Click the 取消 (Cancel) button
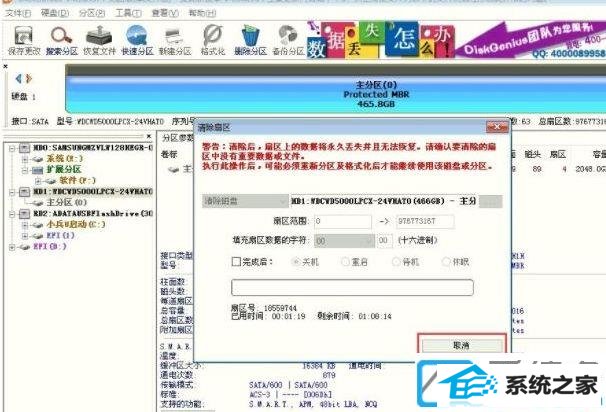 coord(462,345)
